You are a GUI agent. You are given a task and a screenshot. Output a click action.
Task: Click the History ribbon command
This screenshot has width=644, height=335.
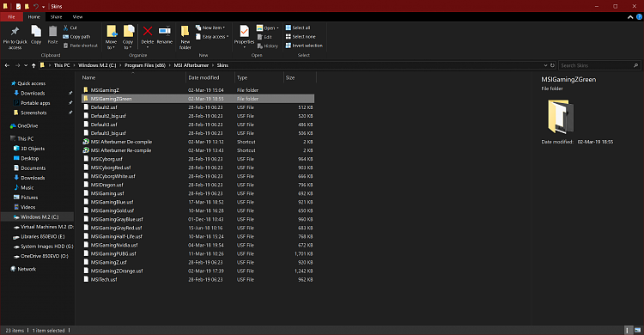267,46
